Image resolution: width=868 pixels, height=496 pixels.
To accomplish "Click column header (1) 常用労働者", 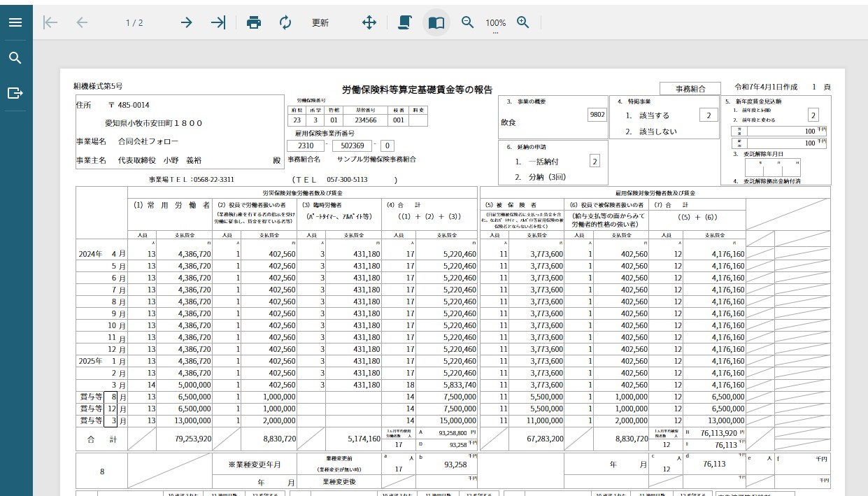I will (x=171, y=206).
